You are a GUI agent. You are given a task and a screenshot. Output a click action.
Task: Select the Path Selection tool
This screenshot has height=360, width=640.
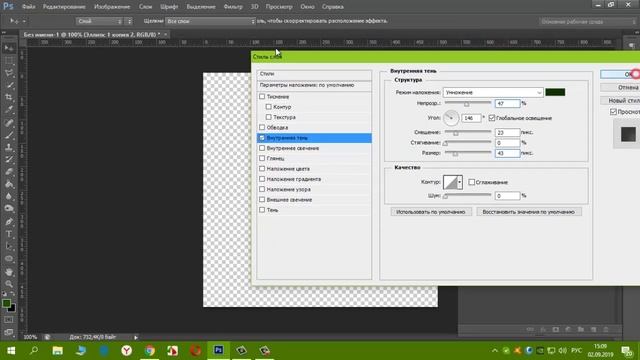[9, 246]
